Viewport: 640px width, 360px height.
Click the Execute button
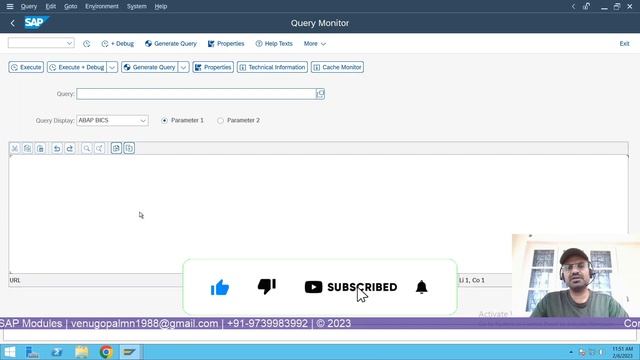(26, 67)
